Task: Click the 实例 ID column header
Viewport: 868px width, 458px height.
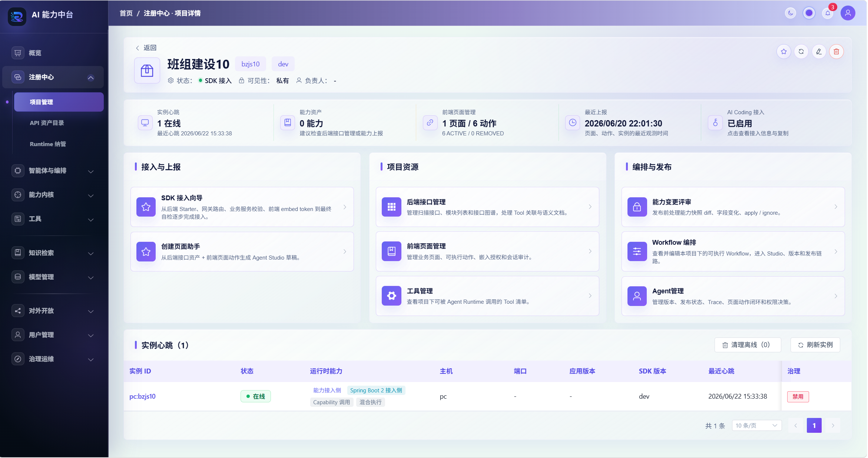Action: [x=140, y=371]
